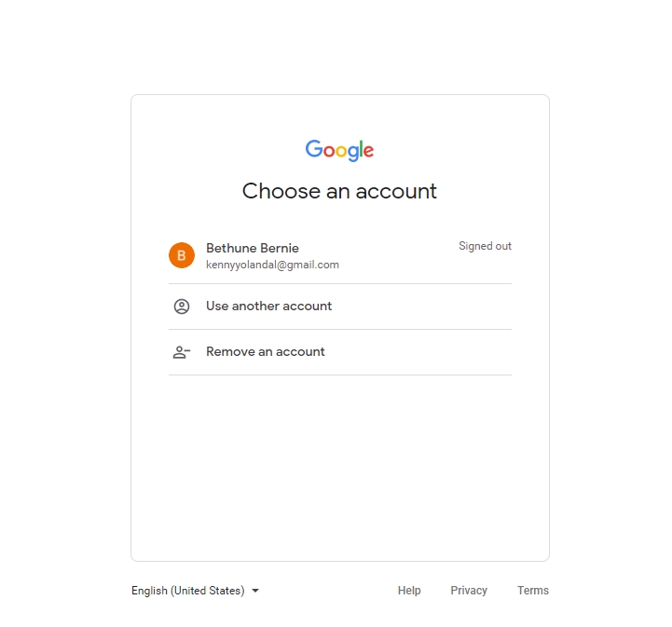Open the English (United States) language selector

coord(188,591)
